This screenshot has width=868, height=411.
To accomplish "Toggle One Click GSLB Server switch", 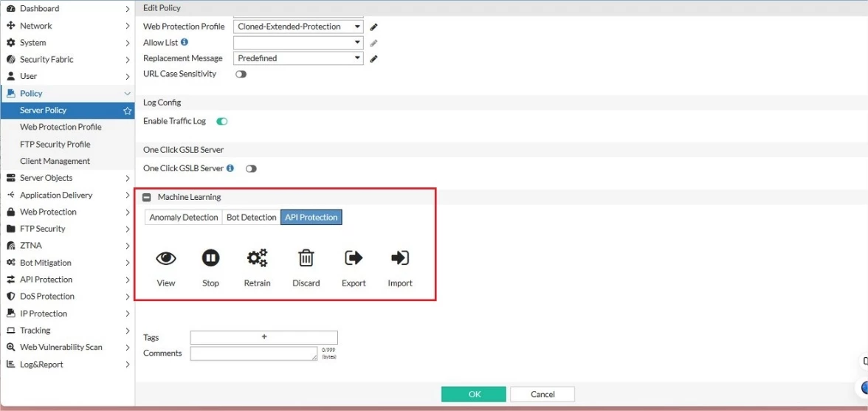I will 251,169.
